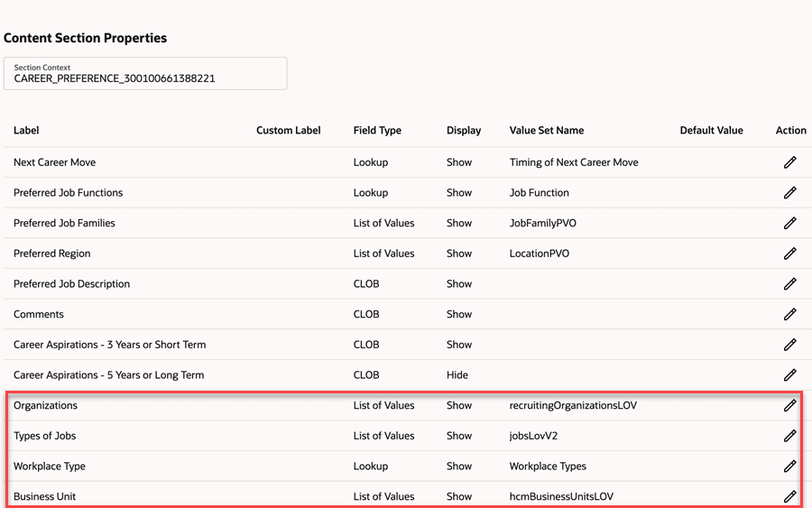Viewport: 812px width, 508px height.
Task: Edit the Organizations row
Action: 789,405
